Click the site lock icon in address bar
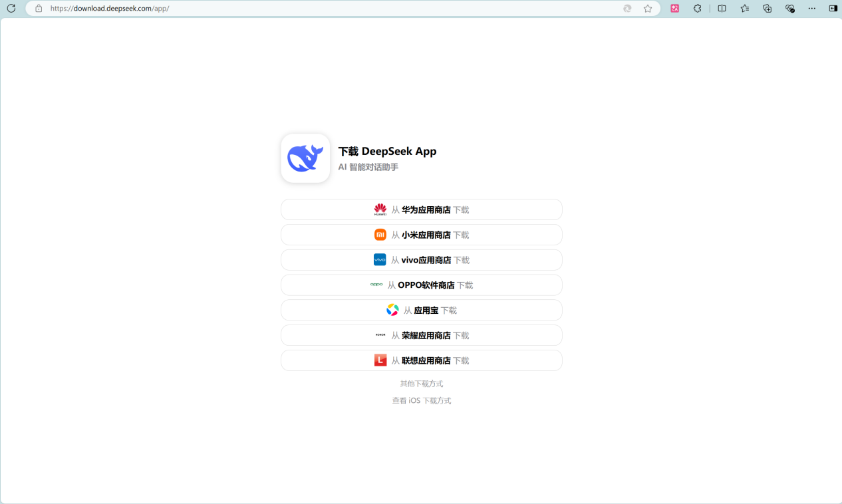This screenshot has height=504, width=842. coord(39,9)
